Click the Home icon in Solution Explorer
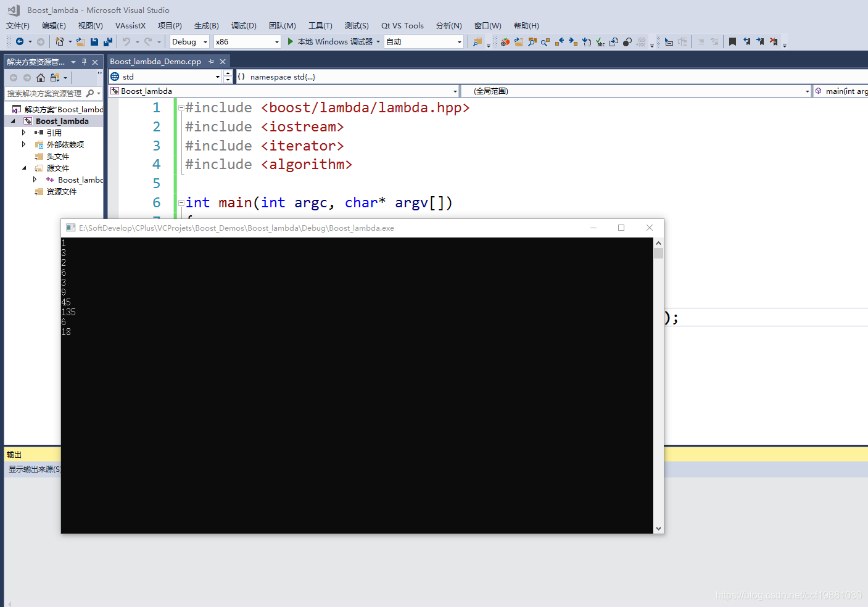This screenshot has width=868, height=607. pos(41,78)
